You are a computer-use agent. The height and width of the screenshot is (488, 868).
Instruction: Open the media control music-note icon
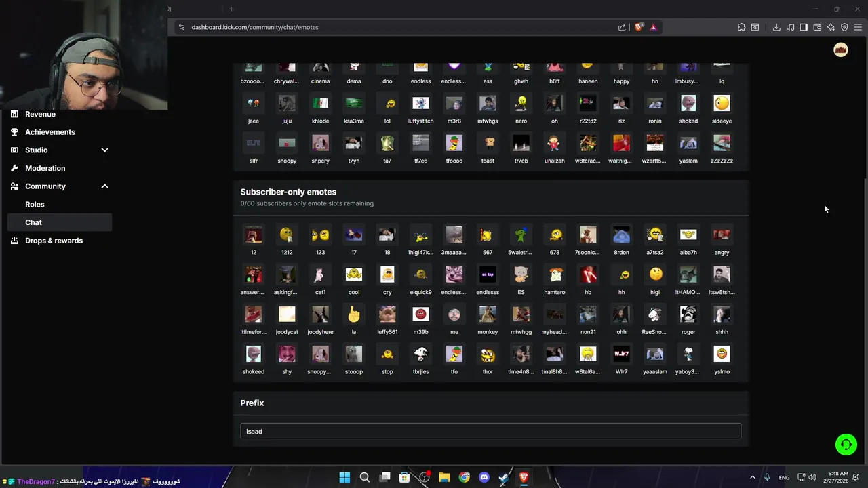pos(790,27)
